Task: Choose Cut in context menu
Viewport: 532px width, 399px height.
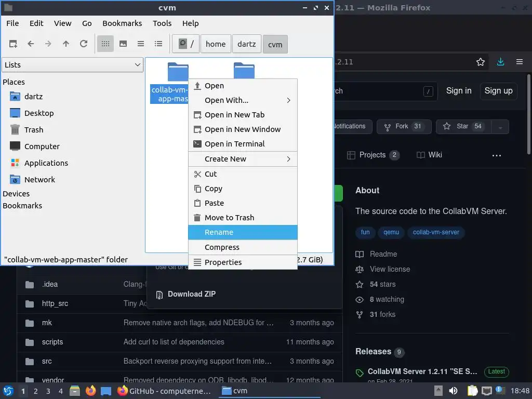Action: click(243, 174)
